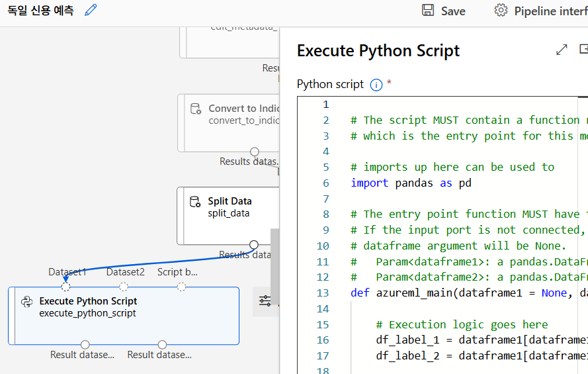Click the pencil icon to rename pipeline

(91, 10)
